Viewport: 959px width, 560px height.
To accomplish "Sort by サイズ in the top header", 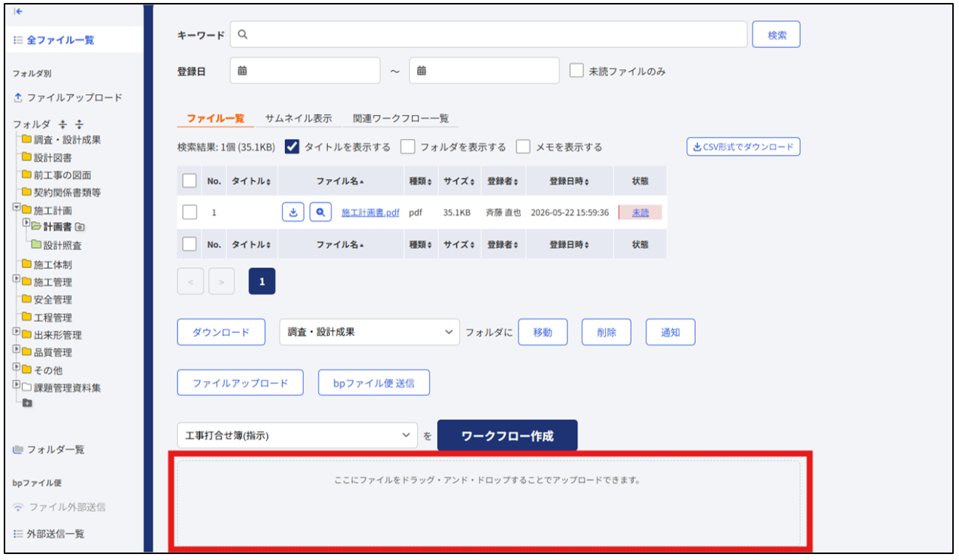I will click(x=459, y=181).
